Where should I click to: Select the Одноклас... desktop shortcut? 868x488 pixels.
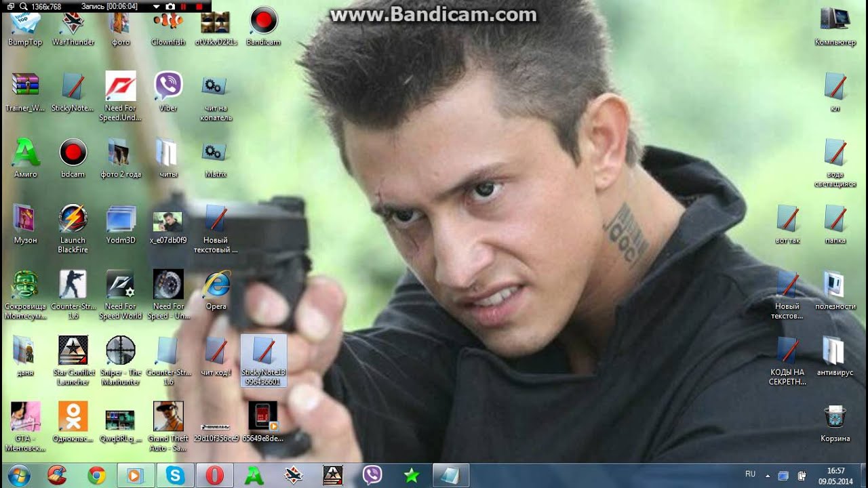tap(73, 422)
